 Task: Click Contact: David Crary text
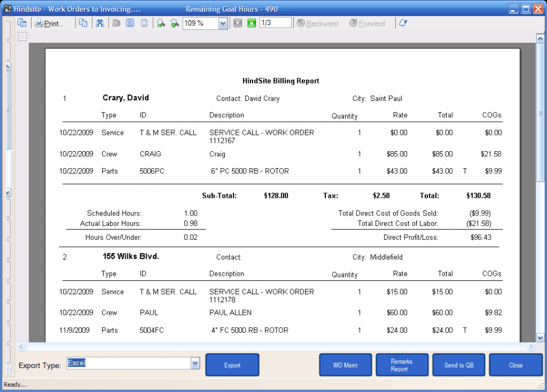248,99
